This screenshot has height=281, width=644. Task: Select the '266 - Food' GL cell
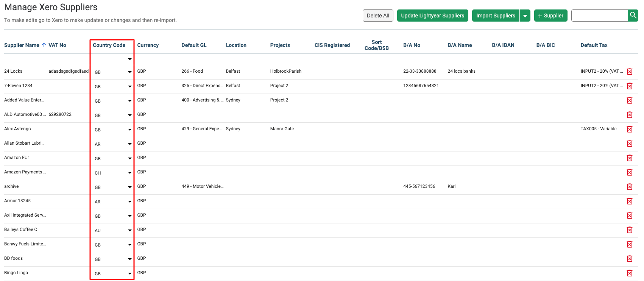click(192, 71)
